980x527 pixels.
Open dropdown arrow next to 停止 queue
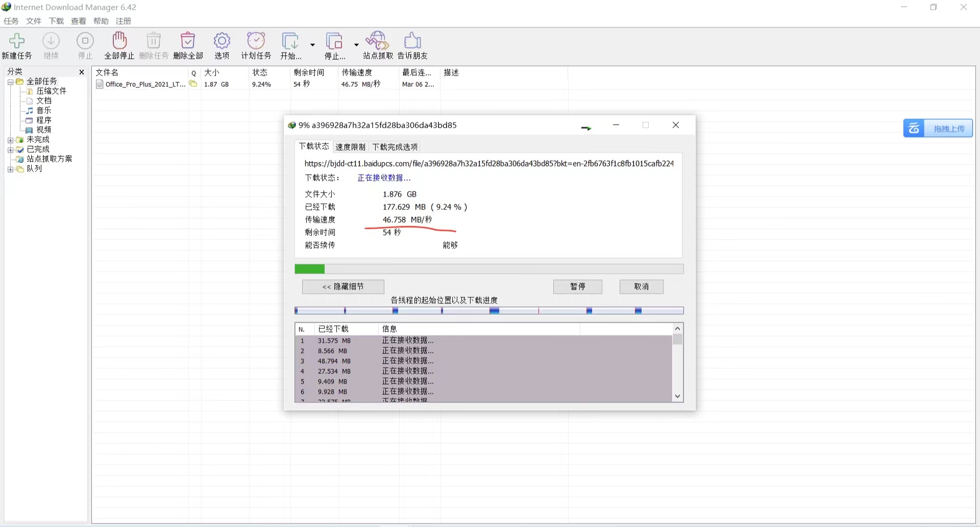(x=356, y=44)
